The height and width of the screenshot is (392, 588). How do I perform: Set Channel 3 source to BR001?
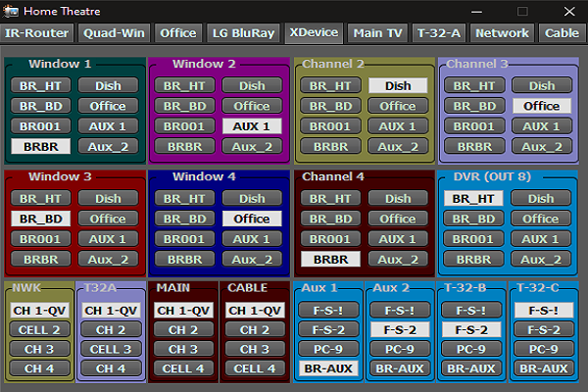(x=474, y=126)
